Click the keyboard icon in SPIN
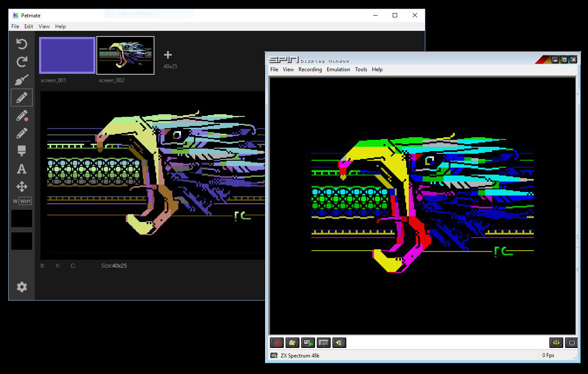The width and height of the screenshot is (588, 374). [324, 343]
